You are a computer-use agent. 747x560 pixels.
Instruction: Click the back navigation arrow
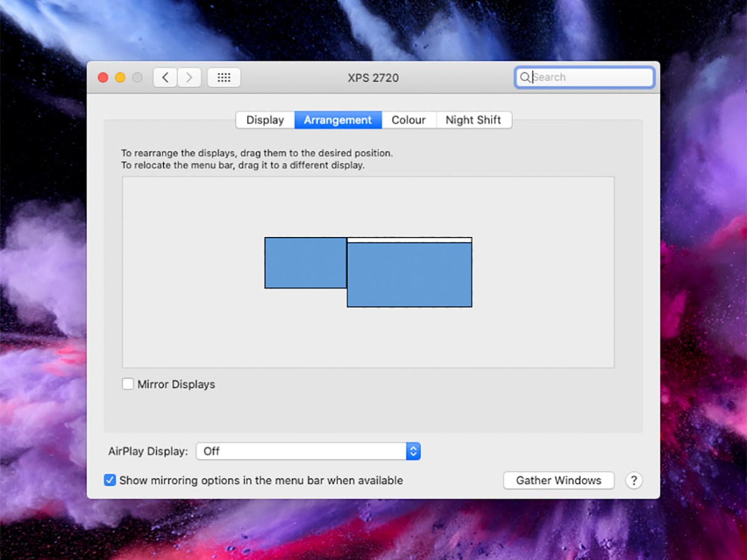point(165,77)
